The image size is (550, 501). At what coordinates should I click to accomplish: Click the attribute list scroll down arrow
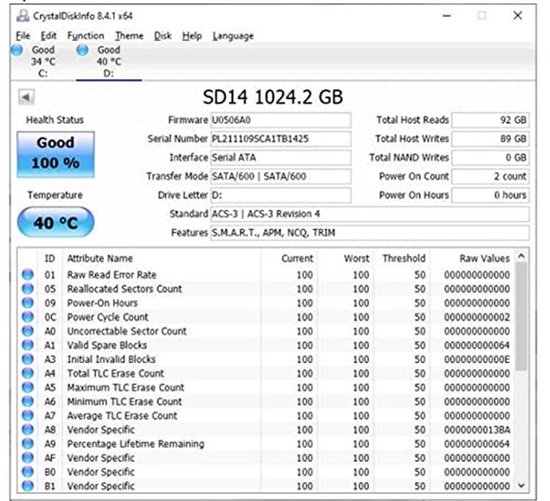tap(521, 486)
